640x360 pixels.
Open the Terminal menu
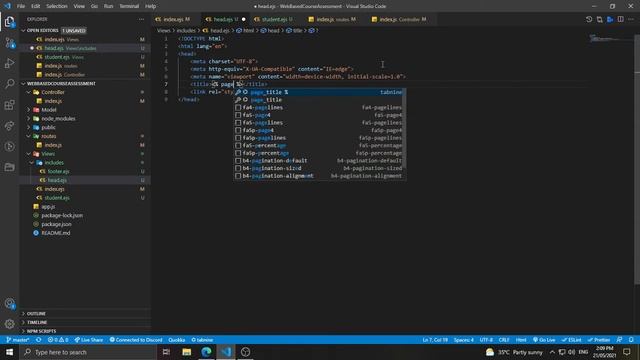coord(129,6)
